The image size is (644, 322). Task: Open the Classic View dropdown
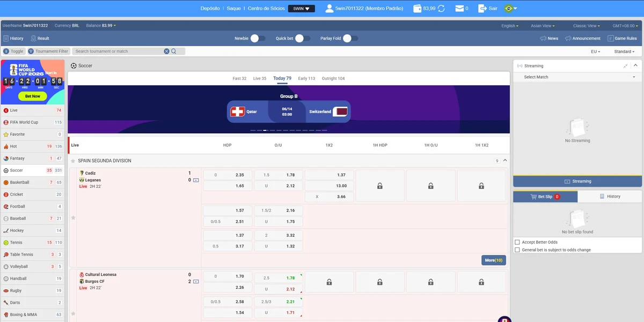[x=586, y=26]
